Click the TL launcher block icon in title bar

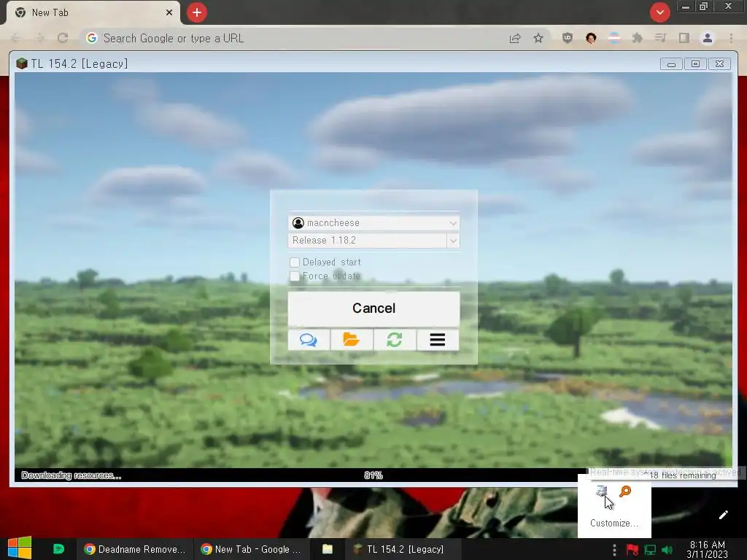21,63
